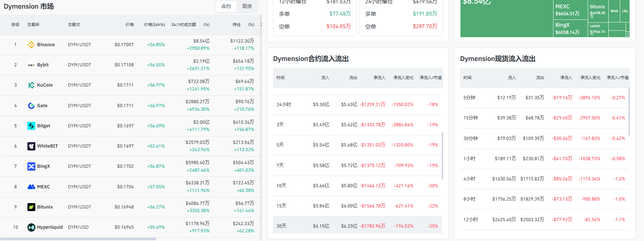Viewport: 644px width, 241px height.
Task: Click the Bitget exchange logo icon
Action: tap(31, 126)
